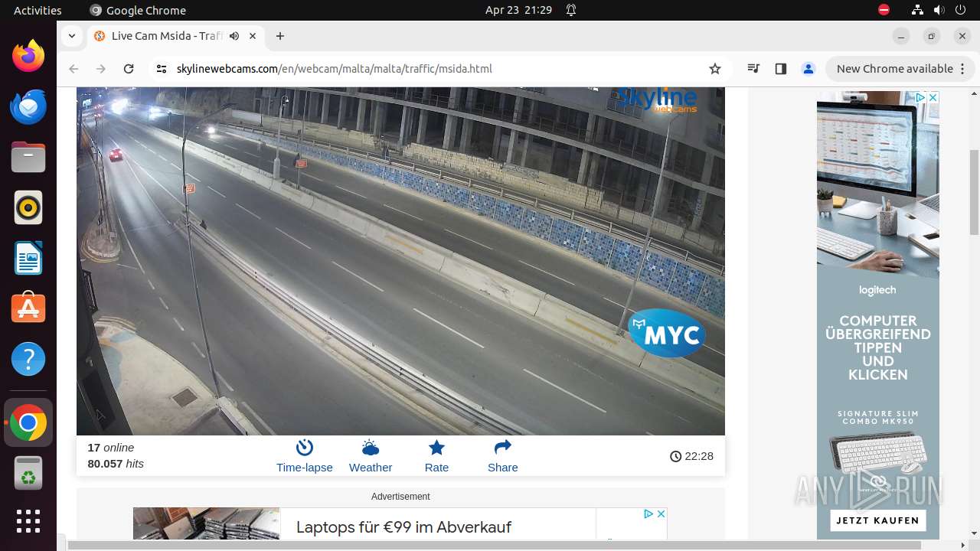This screenshot has width=980, height=551.
Task: Open Ubuntu Software store from dock
Action: 28,308
